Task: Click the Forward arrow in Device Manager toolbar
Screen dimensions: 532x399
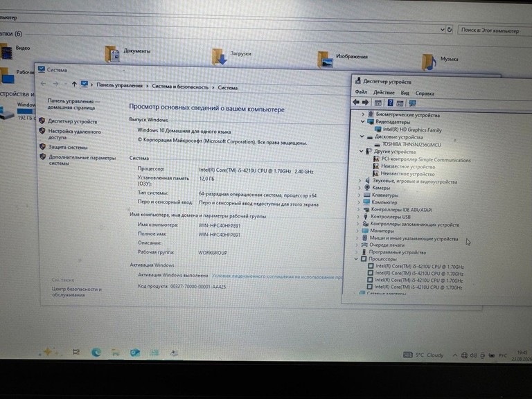Action: pos(366,102)
